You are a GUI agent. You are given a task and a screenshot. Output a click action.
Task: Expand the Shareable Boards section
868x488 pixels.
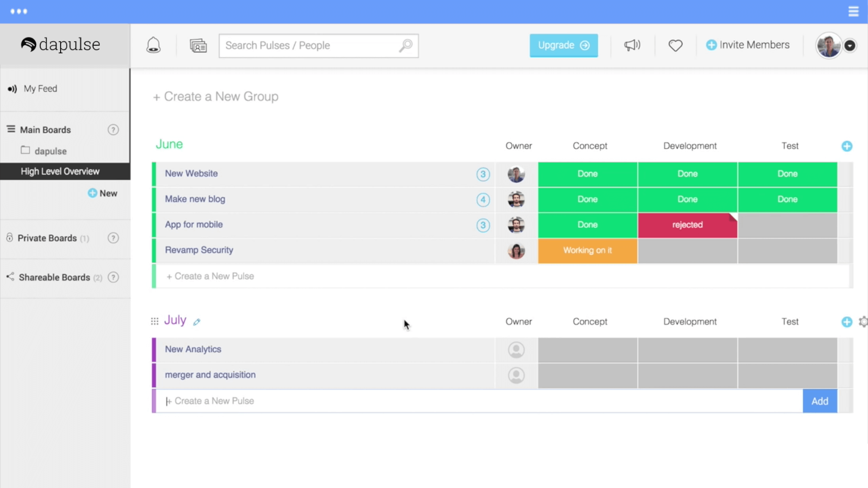pyautogui.click(x=54, y=277)
